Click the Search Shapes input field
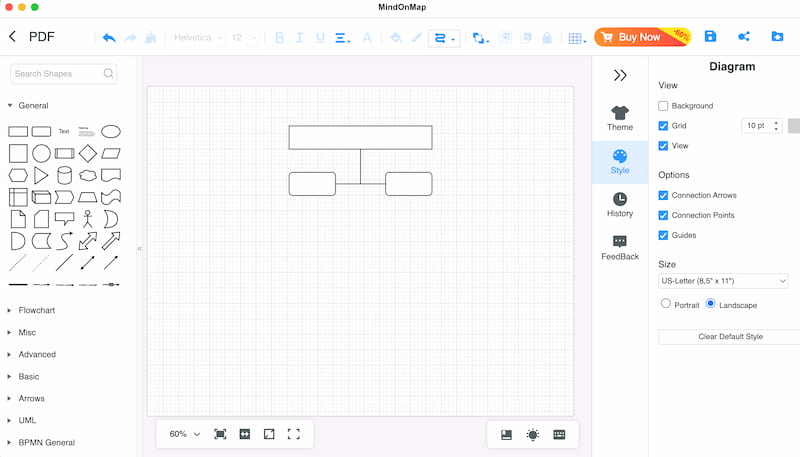This screenshot has height=457, width=800. click(63, 74)
